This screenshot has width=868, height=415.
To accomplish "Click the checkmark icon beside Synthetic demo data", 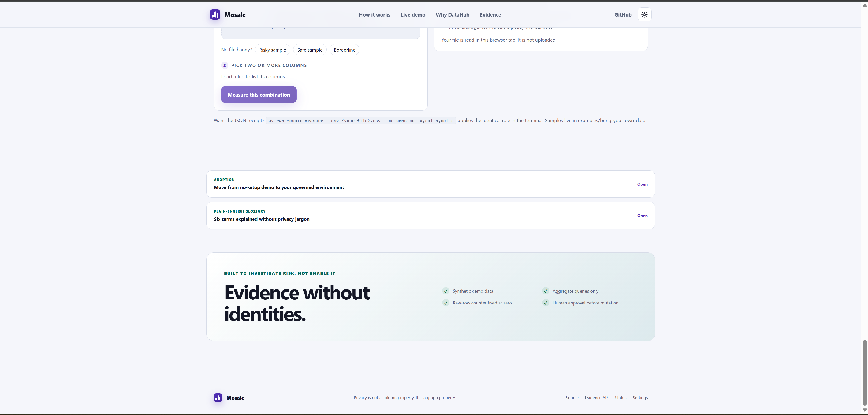I will [x=446, y=291].
